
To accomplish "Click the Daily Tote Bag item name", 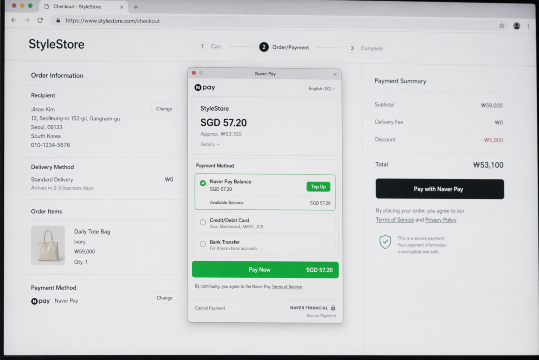I will click(92, 232).
